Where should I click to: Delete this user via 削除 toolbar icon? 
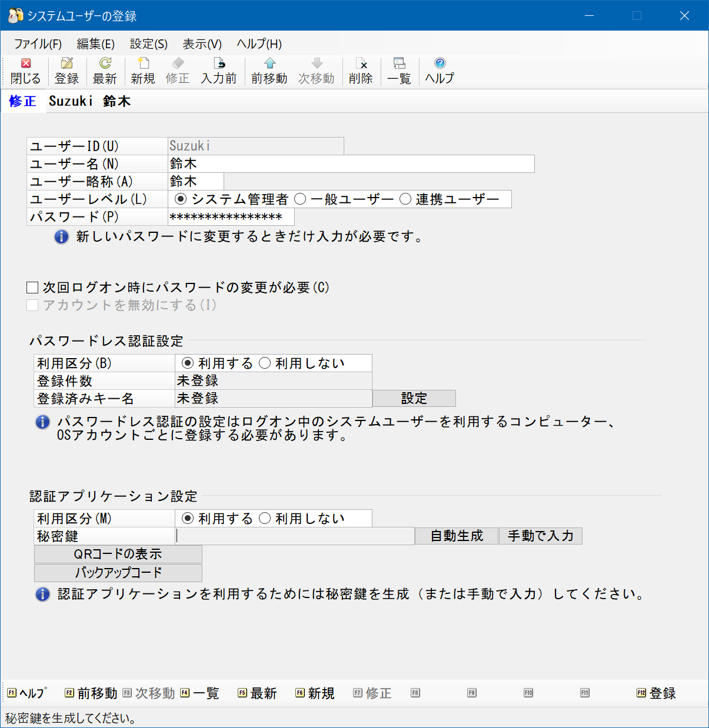pyautogui.click(x=361, y=71)
